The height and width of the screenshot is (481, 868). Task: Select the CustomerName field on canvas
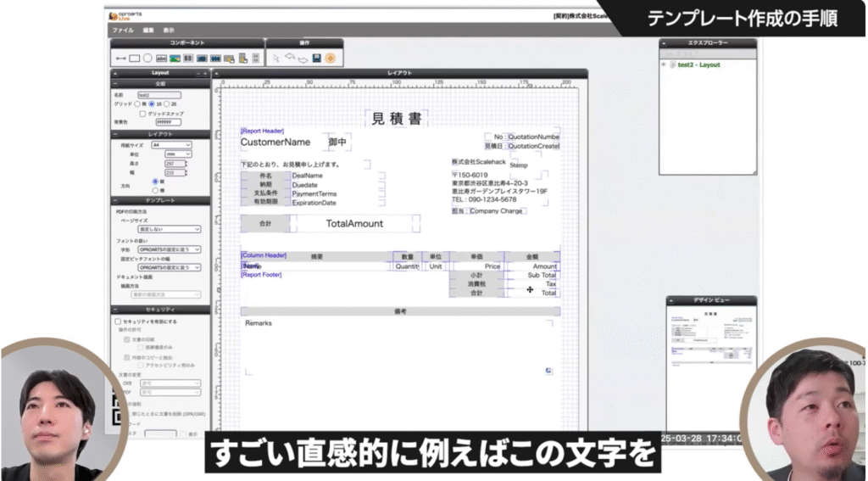(x=275, y=143)
